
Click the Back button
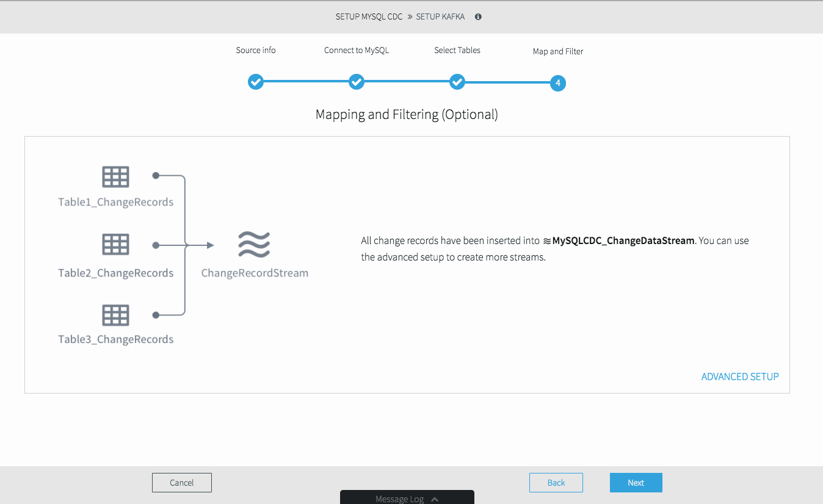(556, 483)
